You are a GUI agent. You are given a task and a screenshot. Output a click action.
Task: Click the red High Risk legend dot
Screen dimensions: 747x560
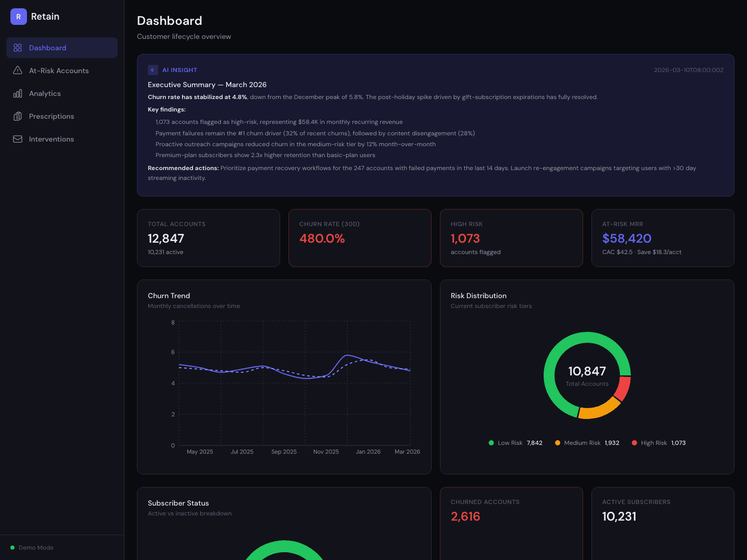pyautogui.click(x=634, y=443)
